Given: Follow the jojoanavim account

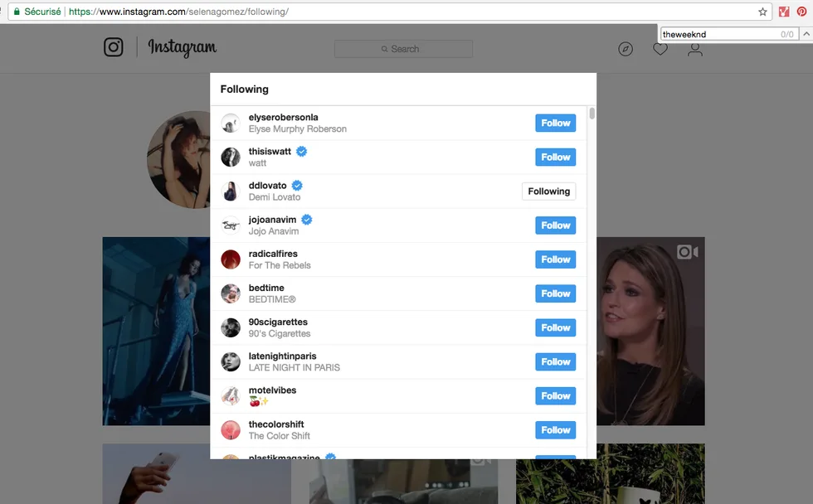Looking at the screenshot, I should click(555, 225).
